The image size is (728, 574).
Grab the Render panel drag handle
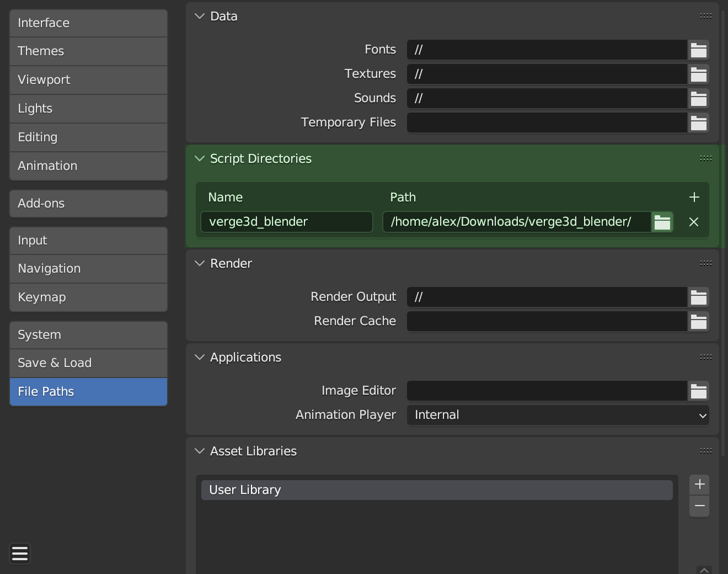tap(705, 263)
